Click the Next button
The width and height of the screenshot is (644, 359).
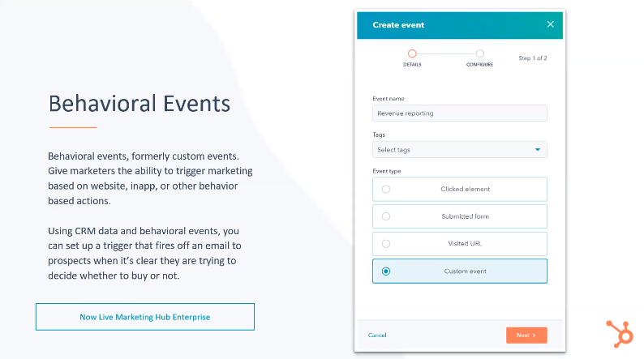(526, 335)
